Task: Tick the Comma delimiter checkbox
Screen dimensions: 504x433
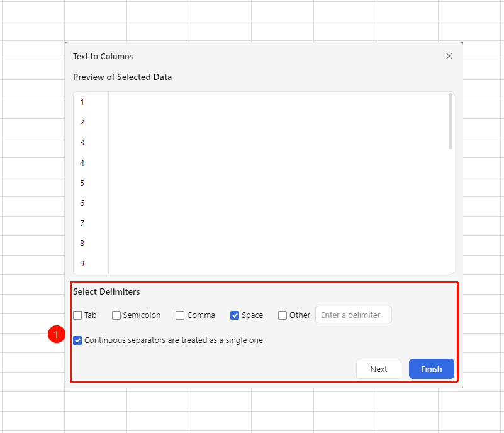Action: pyautogui.click(x=180, y=315)
